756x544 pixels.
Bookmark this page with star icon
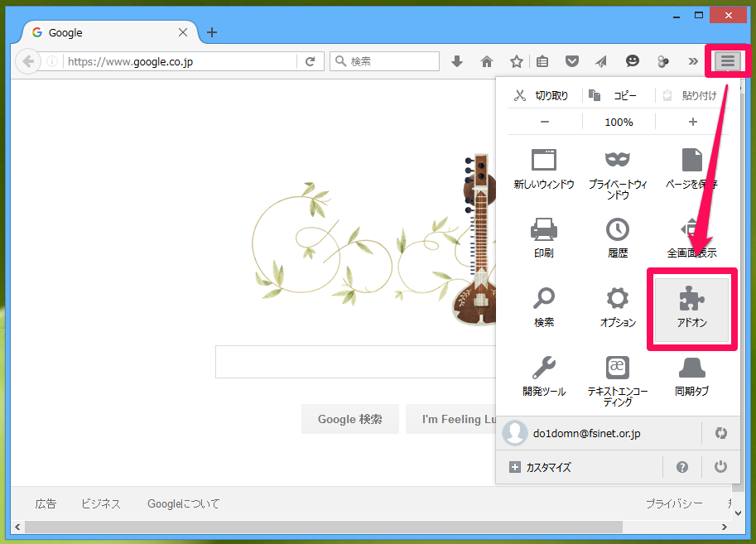click(x=516, y=61)
